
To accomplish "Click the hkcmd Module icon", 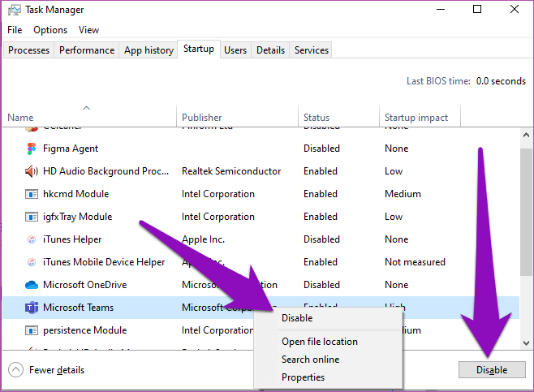I will coord(32,194).
